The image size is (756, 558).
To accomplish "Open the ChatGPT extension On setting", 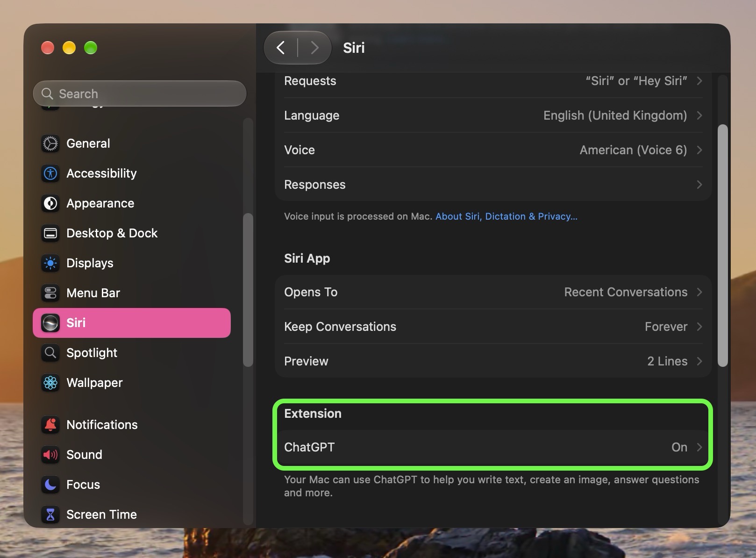I will click(x=493, y=447).
